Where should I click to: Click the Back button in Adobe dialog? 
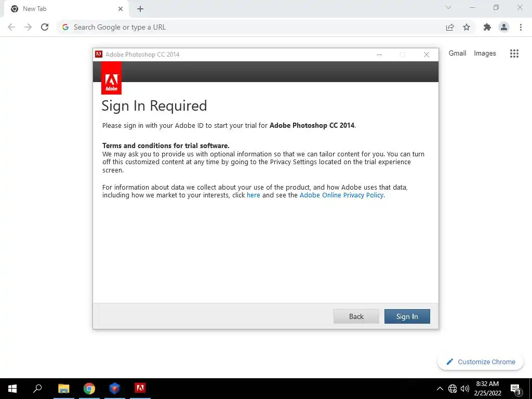coord(356,316)
